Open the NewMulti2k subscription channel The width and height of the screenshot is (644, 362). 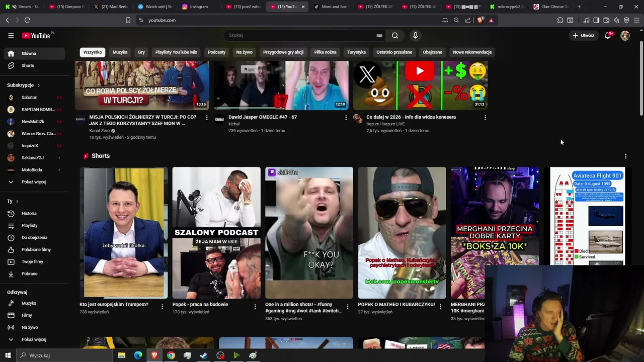(x=34, y=121)
